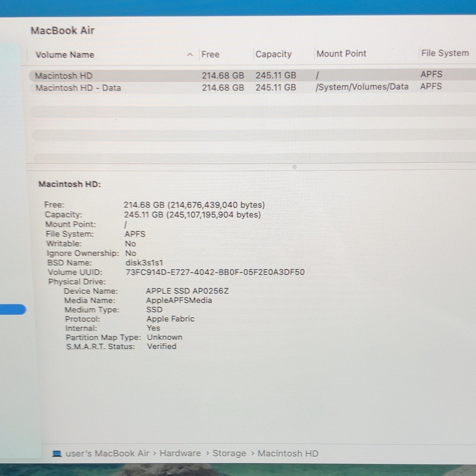Click the Free value in the Macintosh HD - Data row

[223, 88]
